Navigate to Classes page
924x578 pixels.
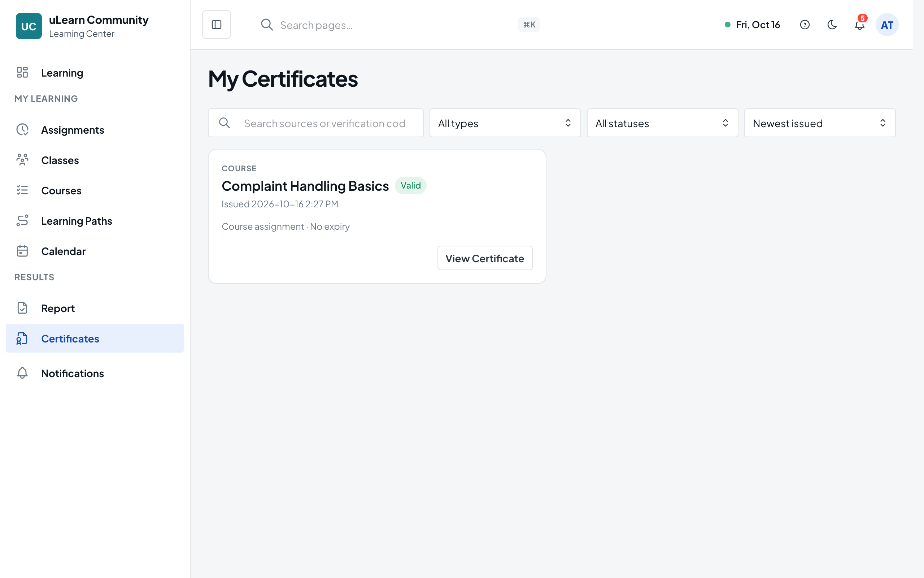tap(95, 160)
